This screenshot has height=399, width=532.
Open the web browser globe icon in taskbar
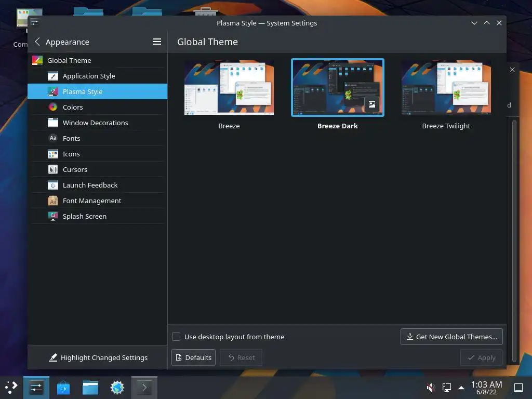click(117, 387)
